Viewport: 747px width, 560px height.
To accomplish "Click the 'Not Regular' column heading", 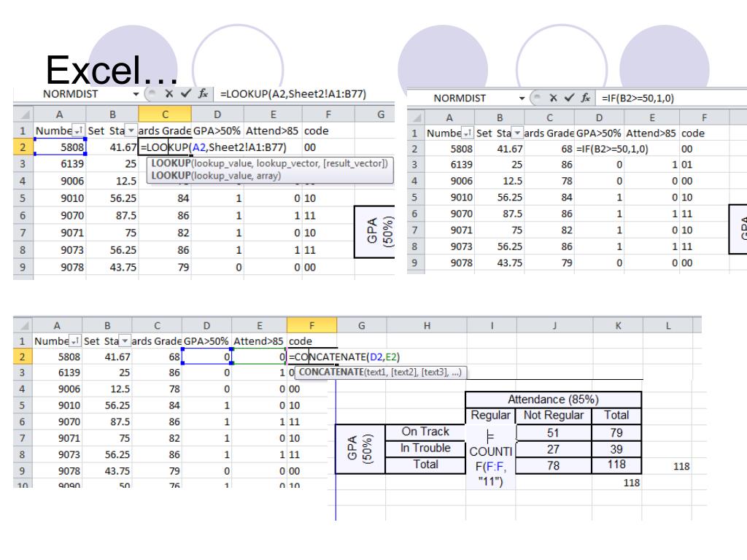I will [x=553, y=415].
